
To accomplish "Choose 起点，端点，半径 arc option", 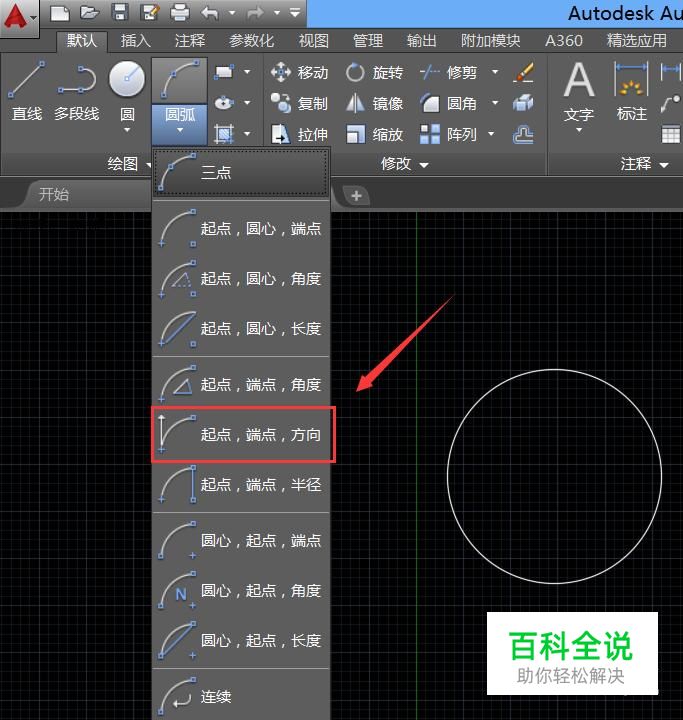I will coord(241,484).
